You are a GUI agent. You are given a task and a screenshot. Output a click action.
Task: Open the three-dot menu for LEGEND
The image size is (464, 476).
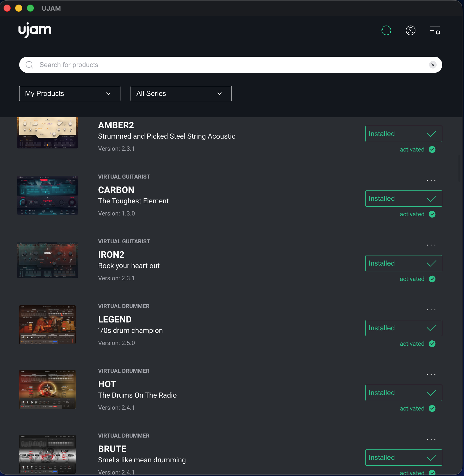(x=431, y=310)
